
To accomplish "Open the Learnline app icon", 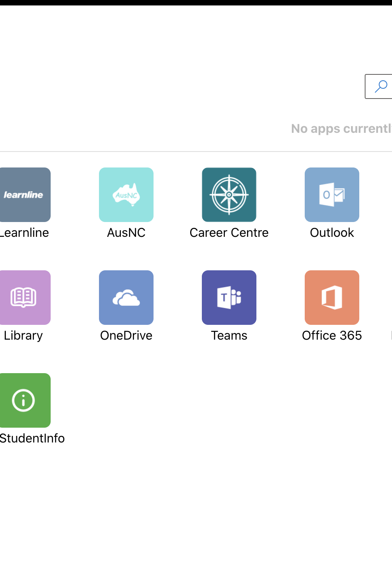I will [x=24, y=195].
